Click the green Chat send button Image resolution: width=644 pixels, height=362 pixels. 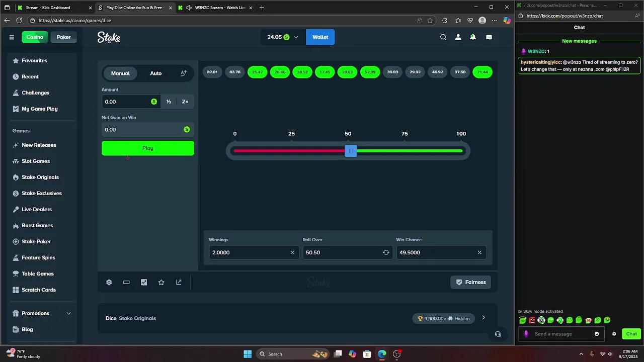(x=631, y=334)
